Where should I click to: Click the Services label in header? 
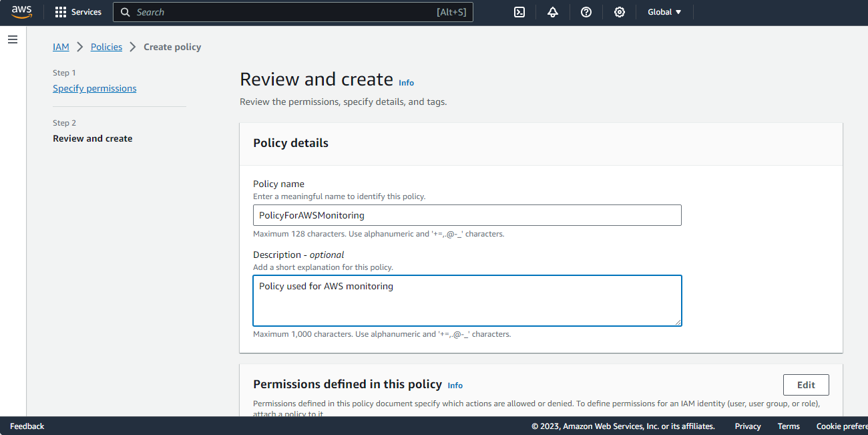86,12
